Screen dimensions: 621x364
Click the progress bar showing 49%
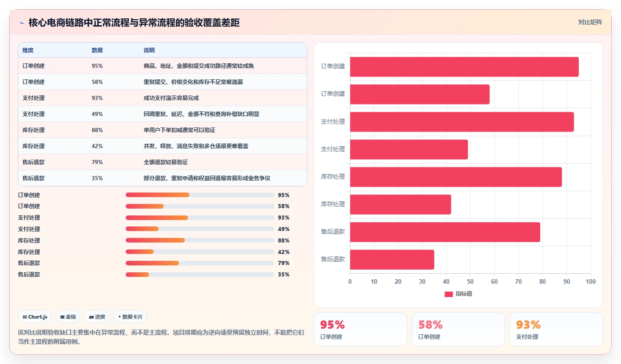click(200, 229)
